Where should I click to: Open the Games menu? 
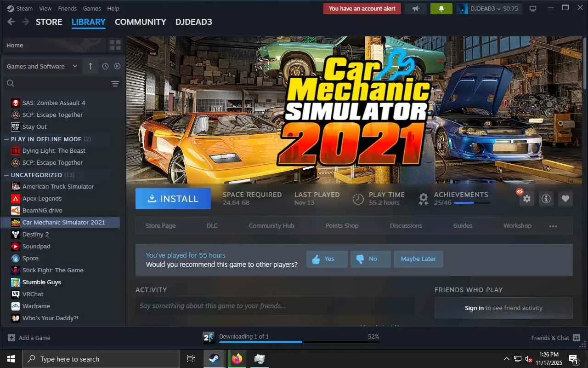[92, 8]
